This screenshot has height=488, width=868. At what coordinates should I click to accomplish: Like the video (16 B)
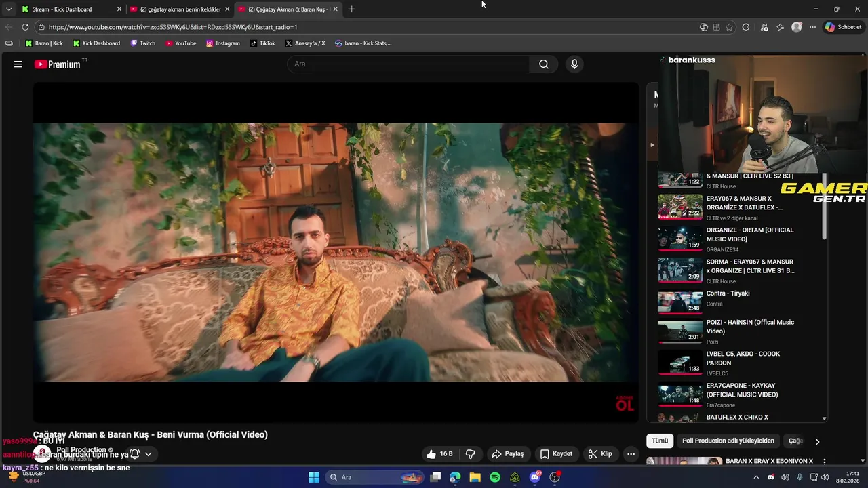(439, 454)
